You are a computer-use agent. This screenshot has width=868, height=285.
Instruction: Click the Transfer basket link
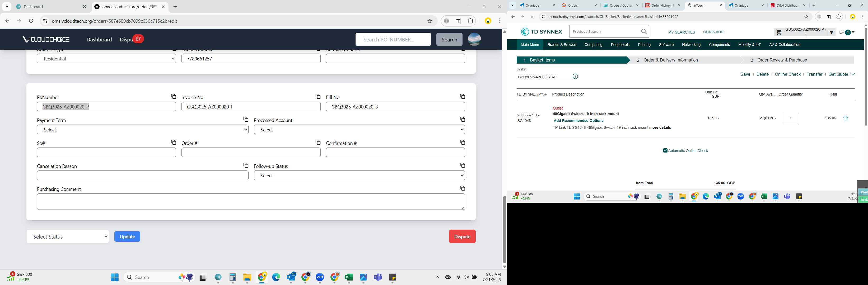click(x=814, y=74)
